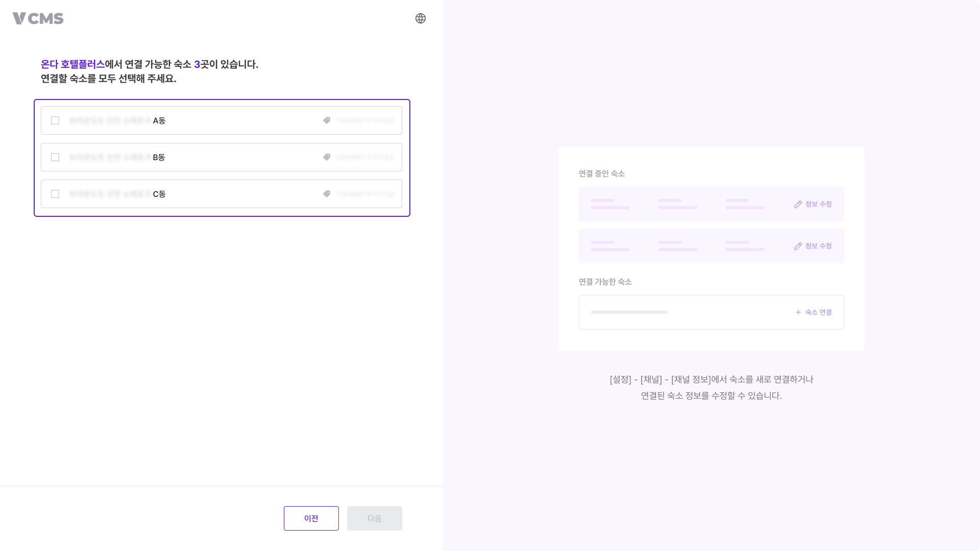
Task: Select the A동 property row
Action: pyautogui.click(x=221, y=120)
